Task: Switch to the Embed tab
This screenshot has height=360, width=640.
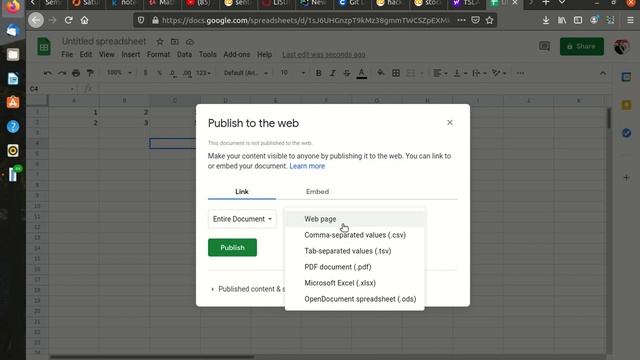Action: coord(317,191)
